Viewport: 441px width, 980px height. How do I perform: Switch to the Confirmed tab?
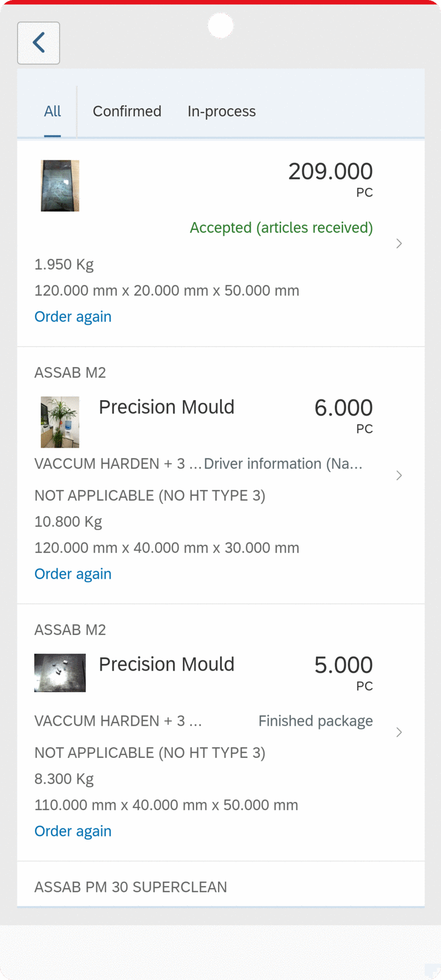point(127,111)
